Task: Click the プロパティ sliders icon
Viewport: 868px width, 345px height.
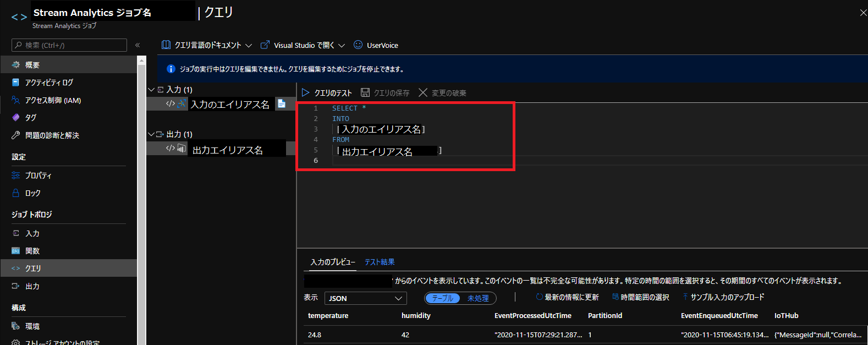Action: (x=15, y=176)
